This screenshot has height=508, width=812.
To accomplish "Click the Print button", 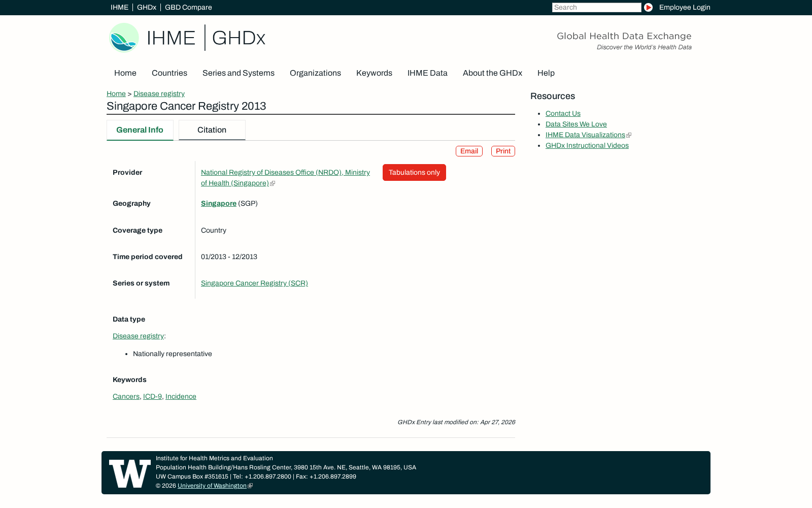I will pyautogui.click(x=503, y=151).
